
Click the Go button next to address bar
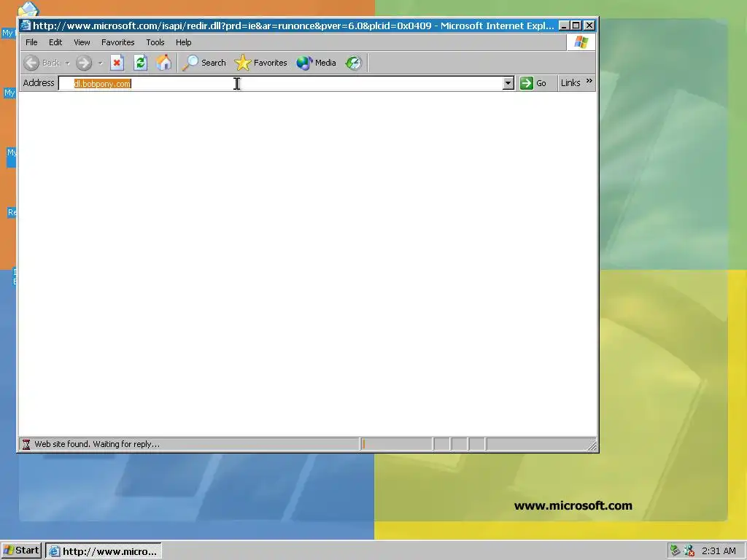pyautogui.click(x=533, y=83)
